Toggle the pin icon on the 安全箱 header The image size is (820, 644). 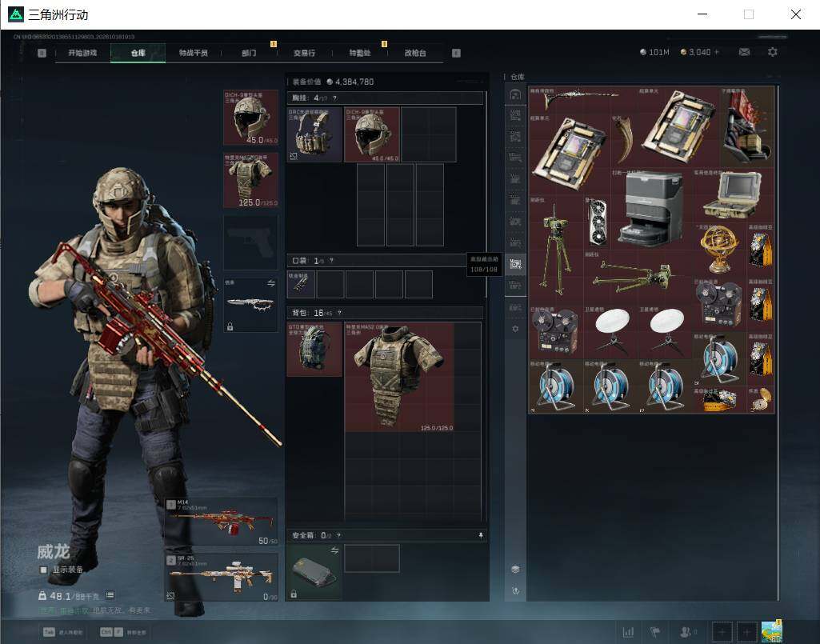pos(481,535)
